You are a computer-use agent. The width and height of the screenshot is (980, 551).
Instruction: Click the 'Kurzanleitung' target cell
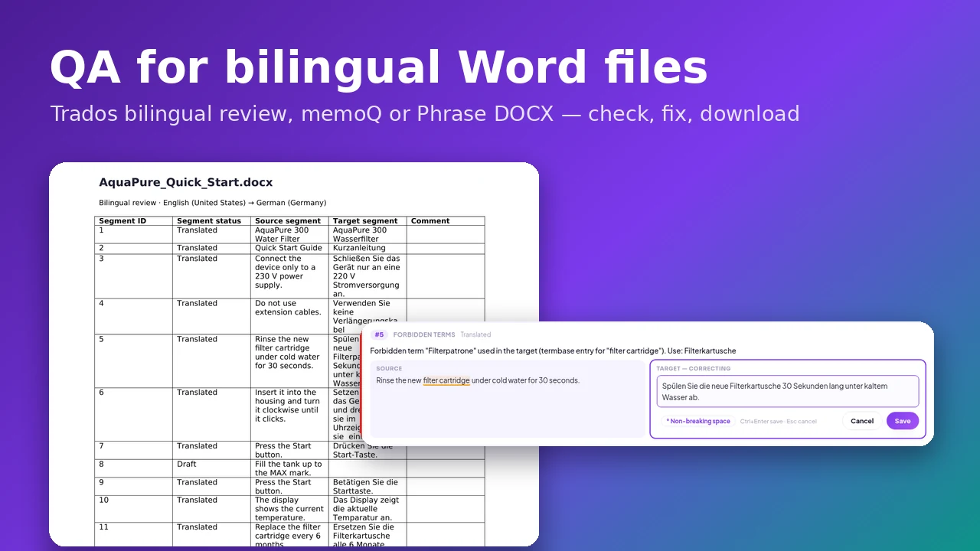tap(367, 248)
